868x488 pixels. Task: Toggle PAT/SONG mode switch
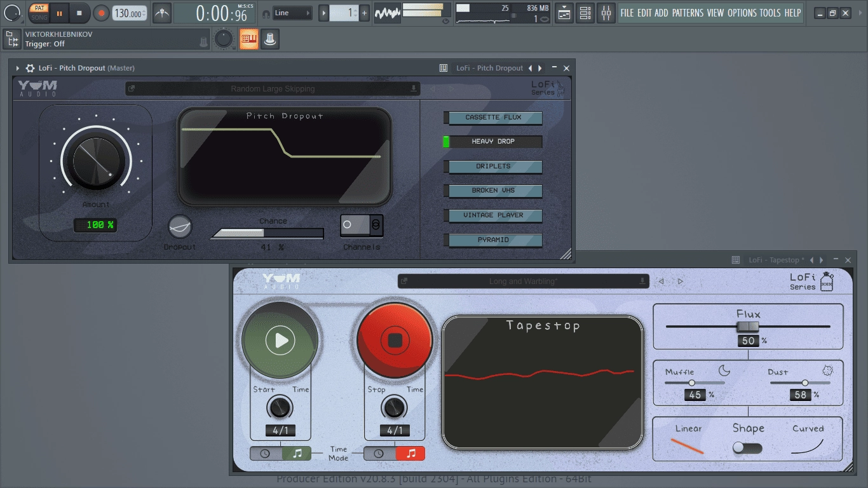pyautogui.click(x=39, y=13)
